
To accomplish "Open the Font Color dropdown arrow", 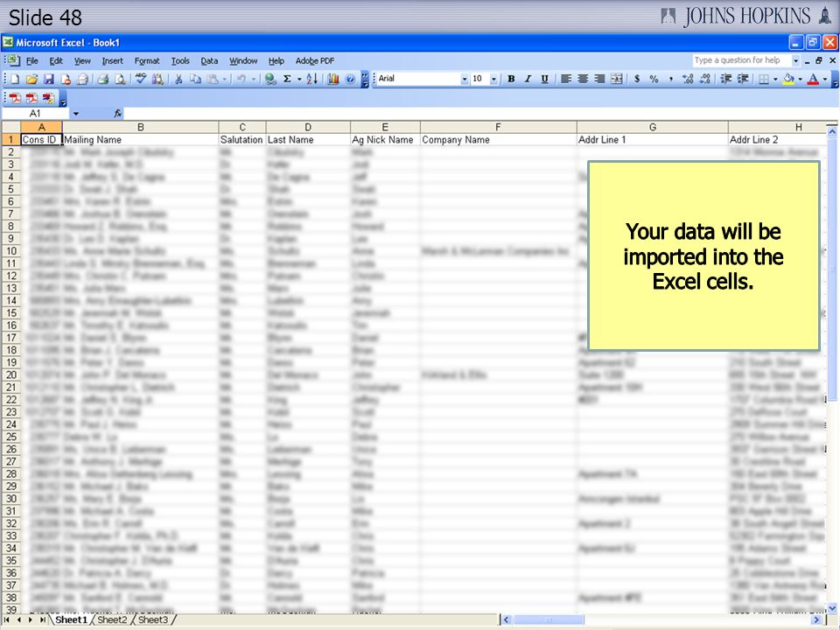I will coord(825,80).
